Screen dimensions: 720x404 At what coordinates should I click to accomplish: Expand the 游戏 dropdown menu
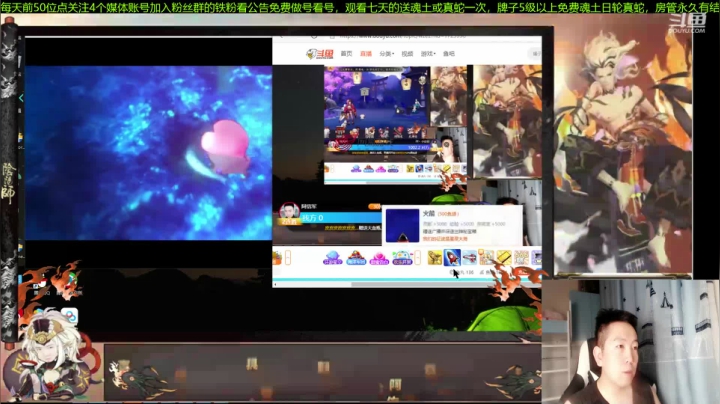pos(428,54)
